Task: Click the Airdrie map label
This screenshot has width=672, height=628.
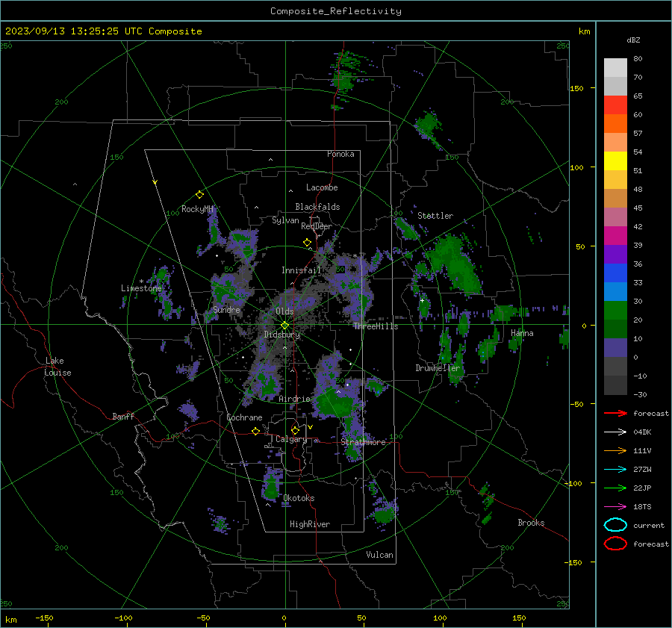Action: tap(294, 399)
